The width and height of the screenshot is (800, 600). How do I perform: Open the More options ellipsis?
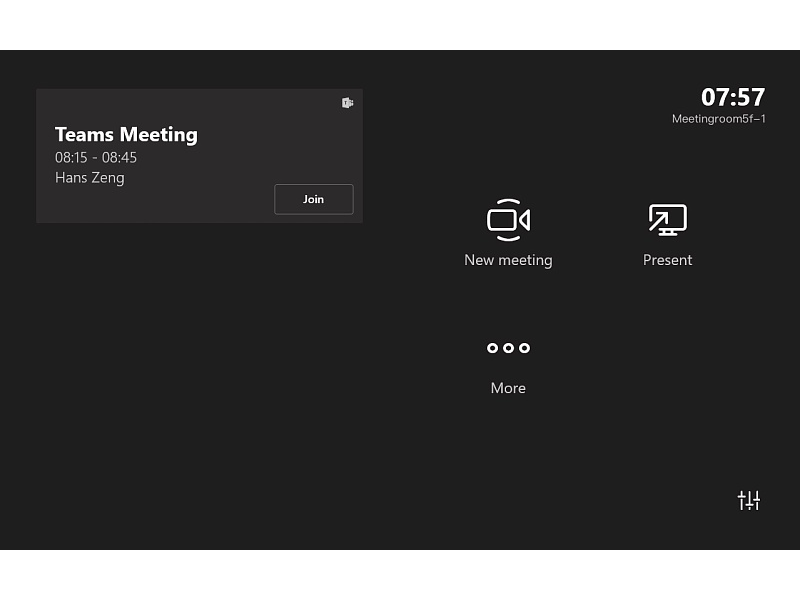[508, 348]
